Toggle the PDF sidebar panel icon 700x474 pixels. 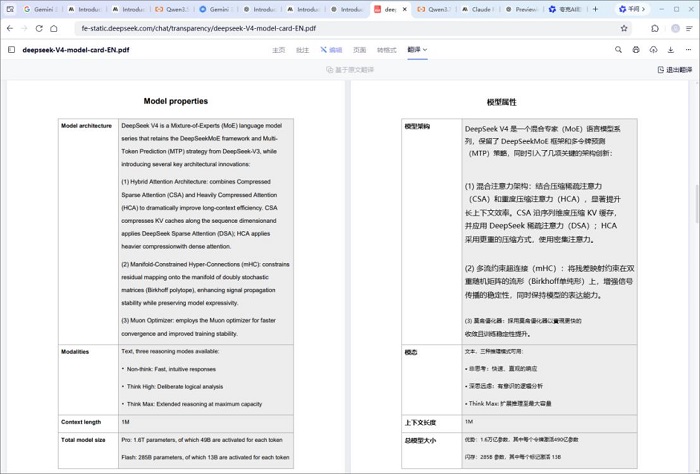(12, 50)
